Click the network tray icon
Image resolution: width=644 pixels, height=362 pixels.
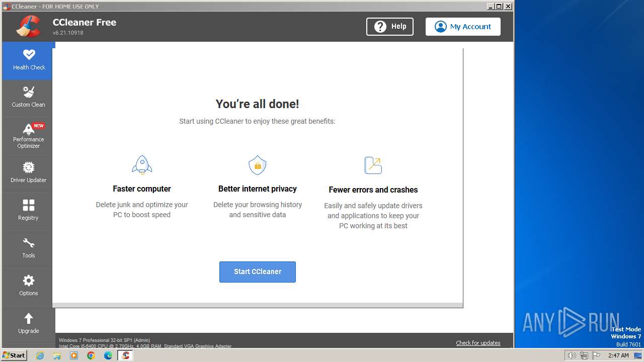pyautogui.click(x=584, y=355)
